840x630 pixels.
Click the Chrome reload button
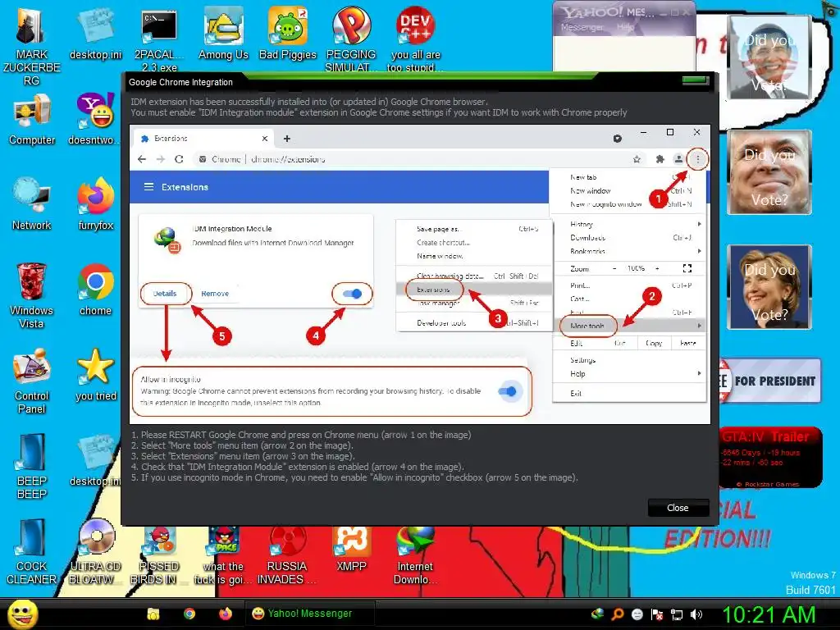[179, 159]
